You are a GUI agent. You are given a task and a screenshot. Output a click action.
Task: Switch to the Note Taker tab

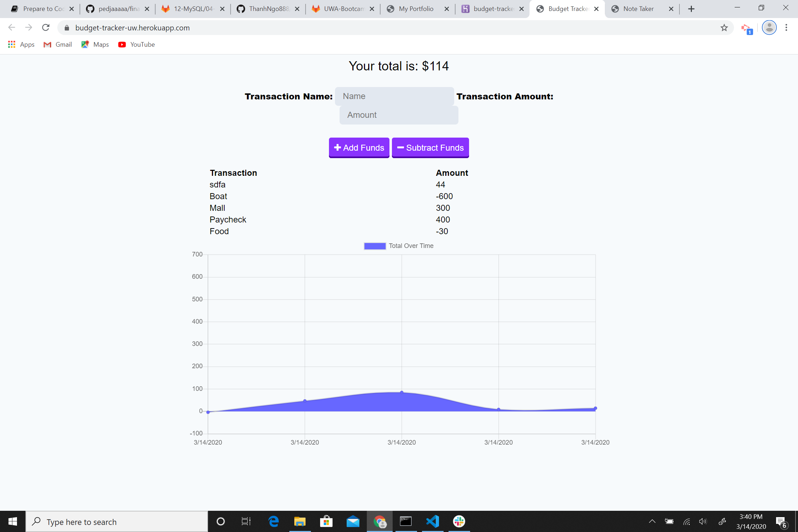(639, 8)
